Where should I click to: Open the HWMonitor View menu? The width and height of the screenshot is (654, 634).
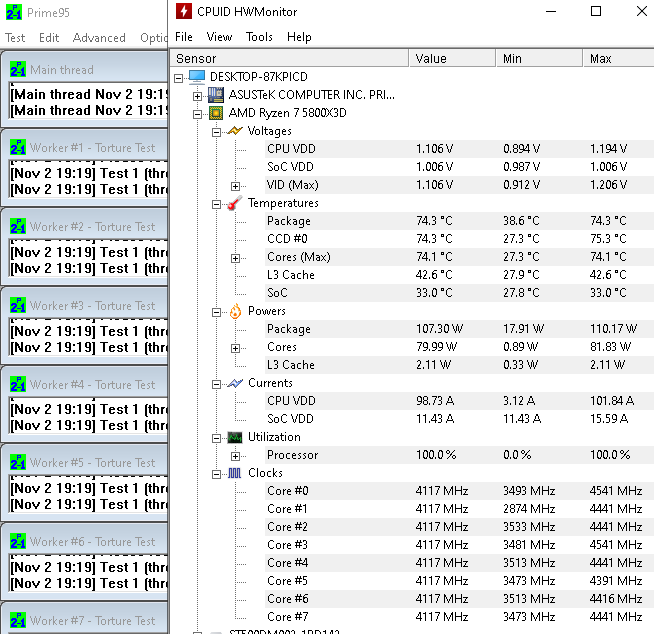click(x=219, y=37)
